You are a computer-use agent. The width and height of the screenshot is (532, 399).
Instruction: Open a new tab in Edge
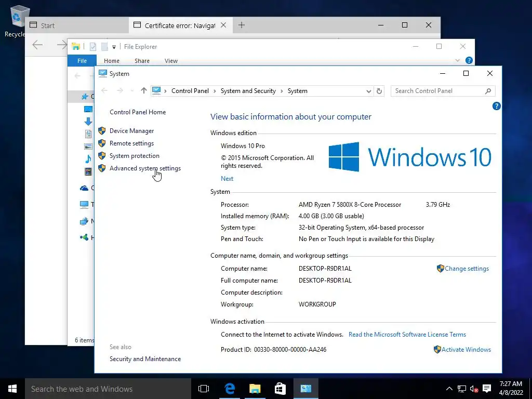pos(241,25)
